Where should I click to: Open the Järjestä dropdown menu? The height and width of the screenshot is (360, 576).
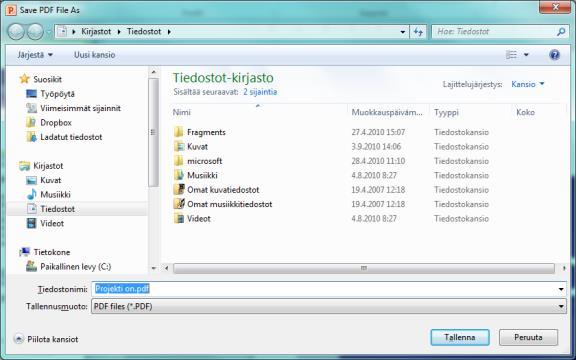pyautogui.click(x=35, y=55)
